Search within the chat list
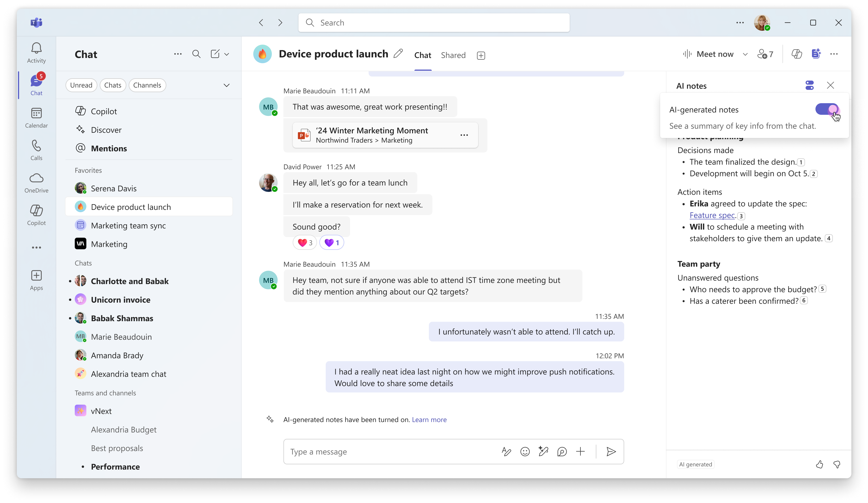Screen dimensions: 868x503 (x=196, y=54)
